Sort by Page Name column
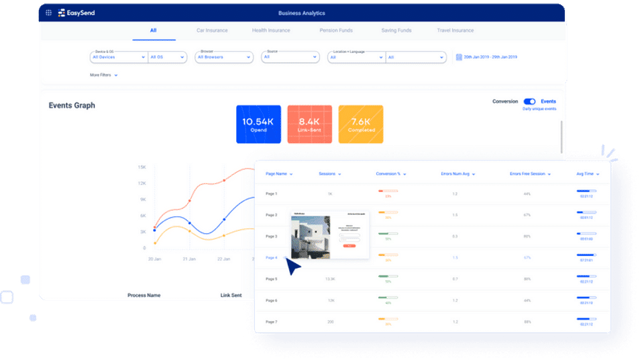The width and height of the screenshot is (644, 364). coord(279,174)
